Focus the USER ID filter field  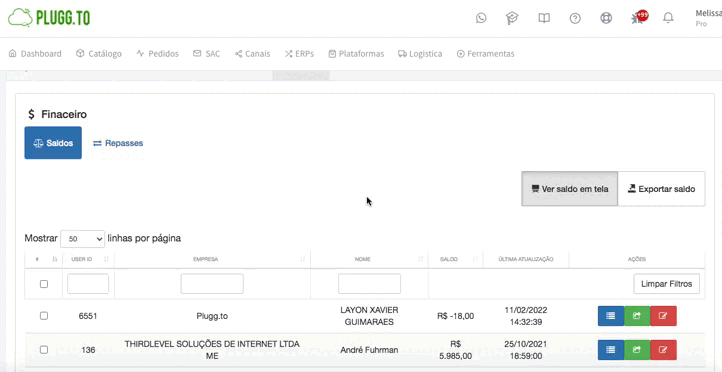tap(88, 284)
